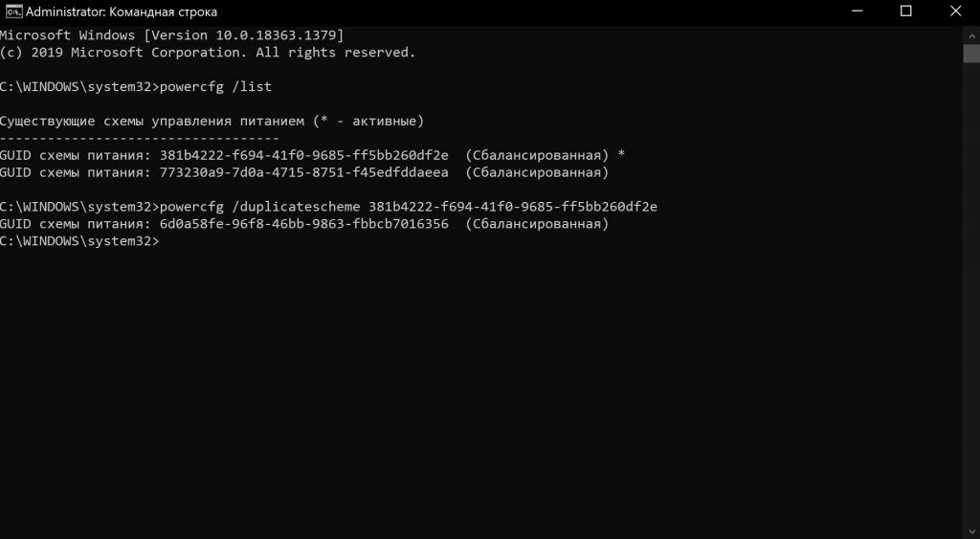Screen dimensions: 980x539
Task: Click the asterisk marking the active scheme
Action: (622, 155)
